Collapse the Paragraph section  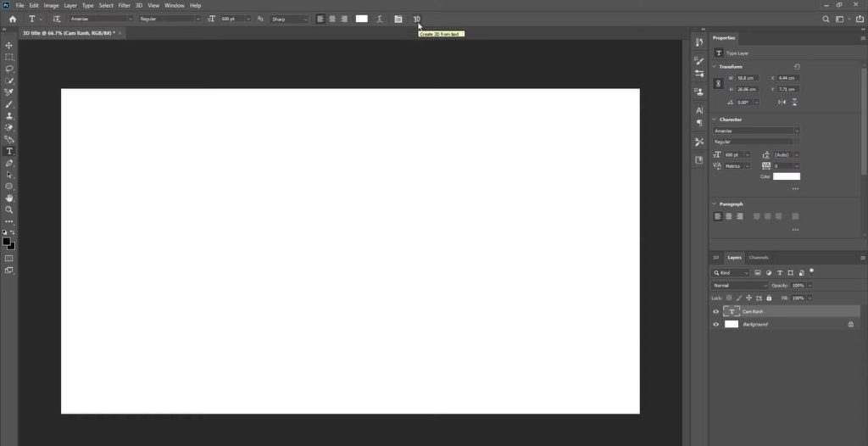(714, 204)
